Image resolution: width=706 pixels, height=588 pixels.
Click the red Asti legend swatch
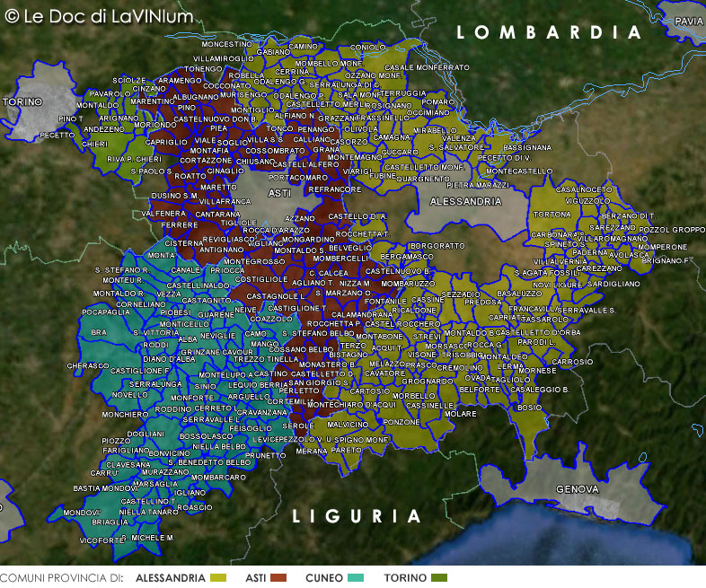pos(278,578)
